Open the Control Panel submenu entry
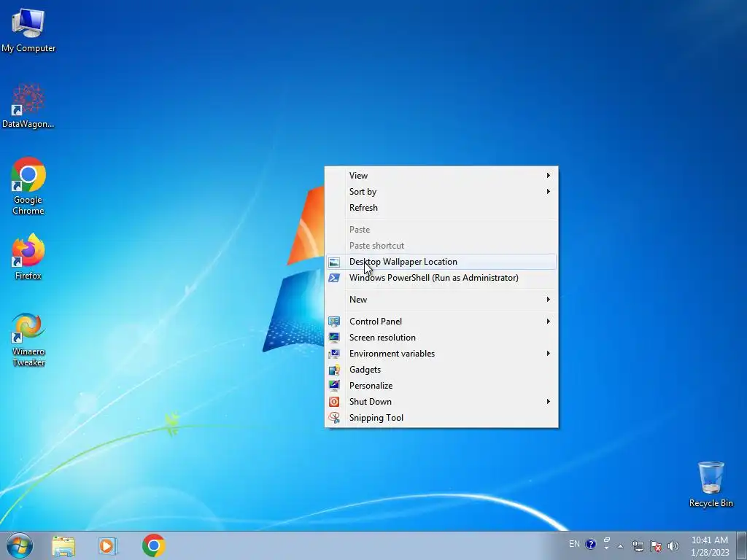Image resolution: width=747 pixels, height=560 pixels. click(441, 322)
